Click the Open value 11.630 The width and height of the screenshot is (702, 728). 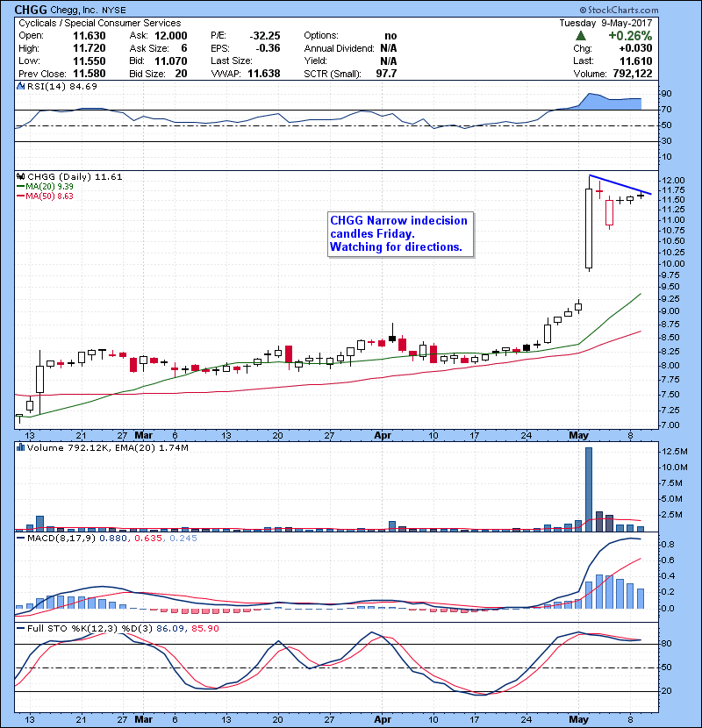pyautogui.click(x=90, y=36)
